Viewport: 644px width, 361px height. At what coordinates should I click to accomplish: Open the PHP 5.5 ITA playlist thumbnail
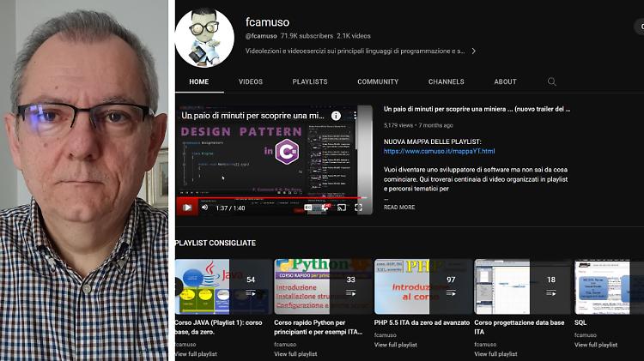point(422,286)
